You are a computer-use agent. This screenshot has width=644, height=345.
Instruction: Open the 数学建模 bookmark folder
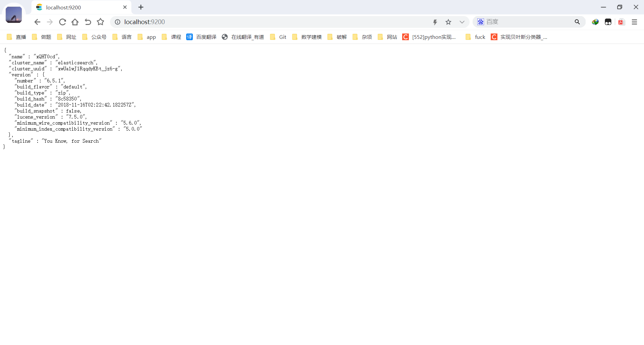307,37
